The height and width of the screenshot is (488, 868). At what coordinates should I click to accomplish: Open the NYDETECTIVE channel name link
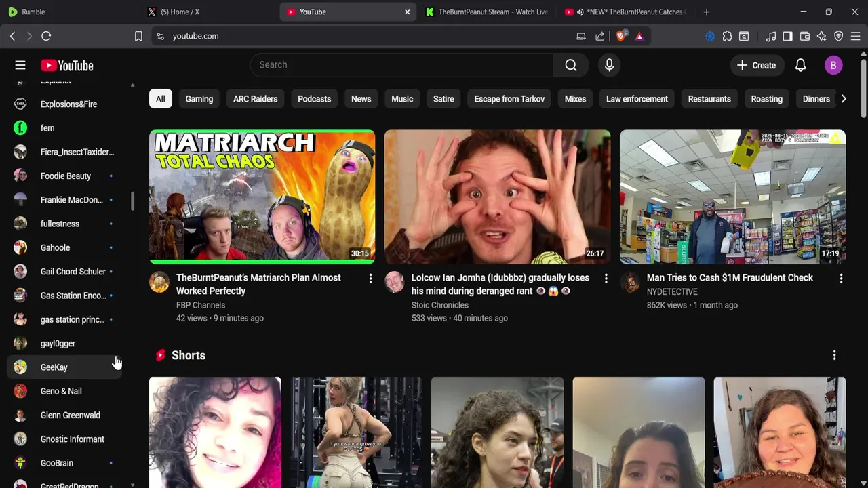(x=672, y=291)
